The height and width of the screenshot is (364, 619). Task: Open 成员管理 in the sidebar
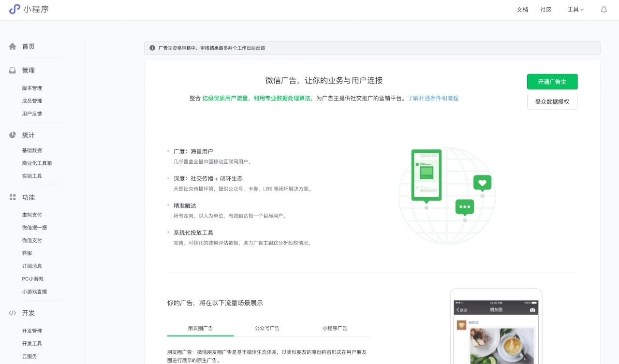point(32,101)
